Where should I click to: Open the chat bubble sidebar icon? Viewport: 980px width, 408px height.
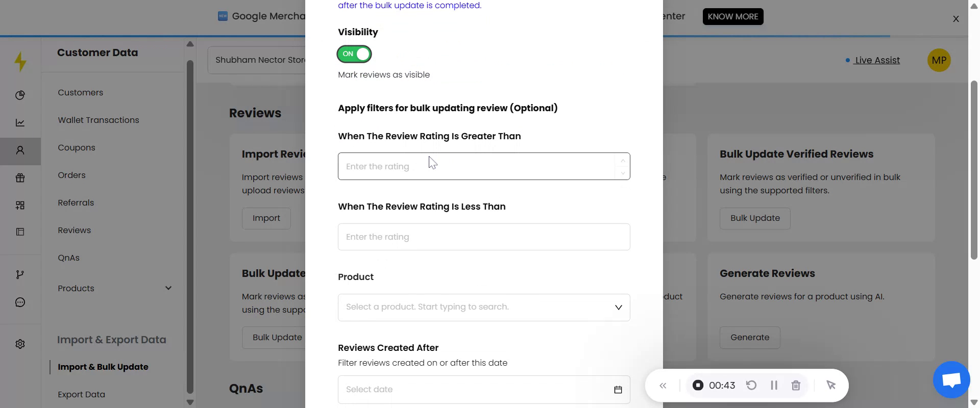(20, 302)
